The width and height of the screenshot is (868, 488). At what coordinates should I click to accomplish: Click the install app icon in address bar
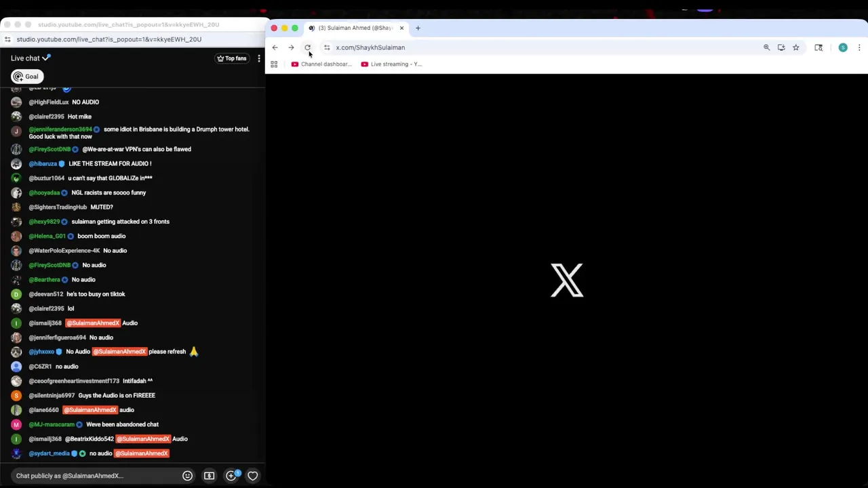click(x=781, y=47)
